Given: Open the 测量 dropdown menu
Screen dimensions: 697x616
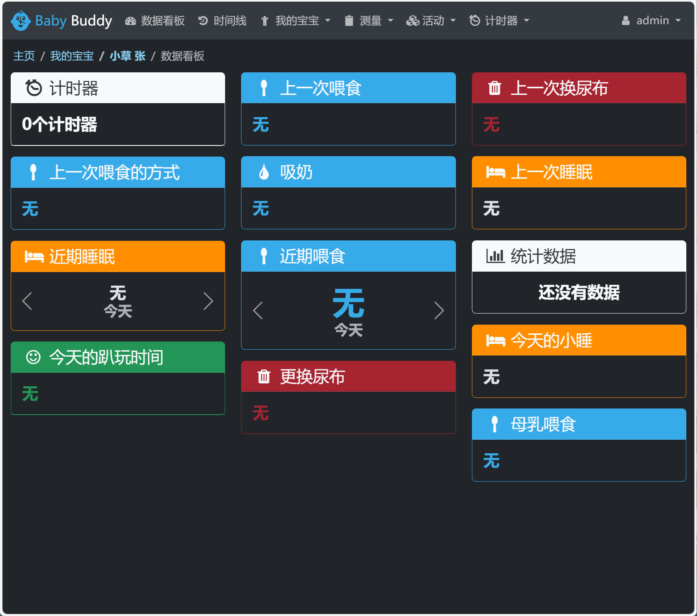Looking at the screenshot, I should pyautogui.click(x=369, y=20).
